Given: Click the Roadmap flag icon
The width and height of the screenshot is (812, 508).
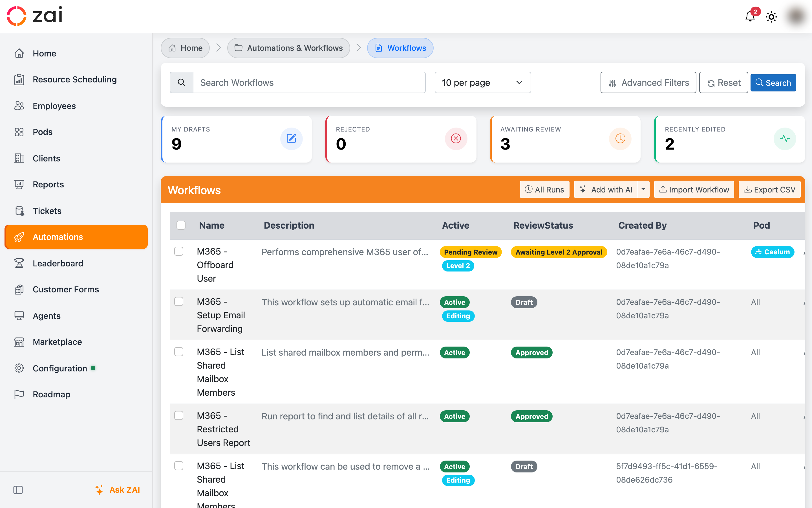Looking at the screenshot, I should pos(19,394).
